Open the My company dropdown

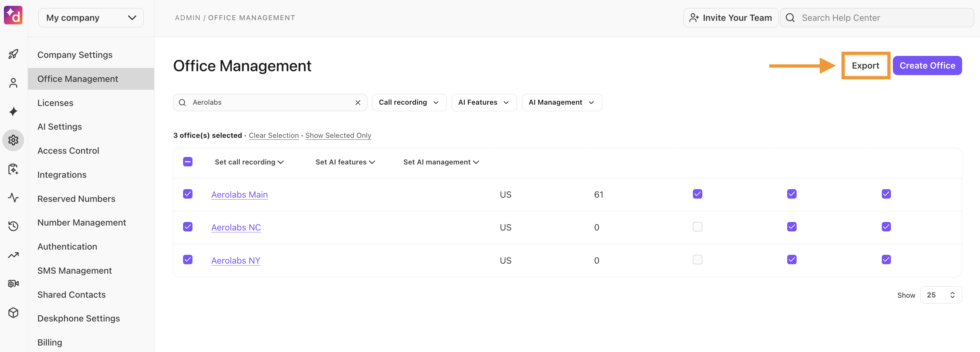[x=91, y=18]
